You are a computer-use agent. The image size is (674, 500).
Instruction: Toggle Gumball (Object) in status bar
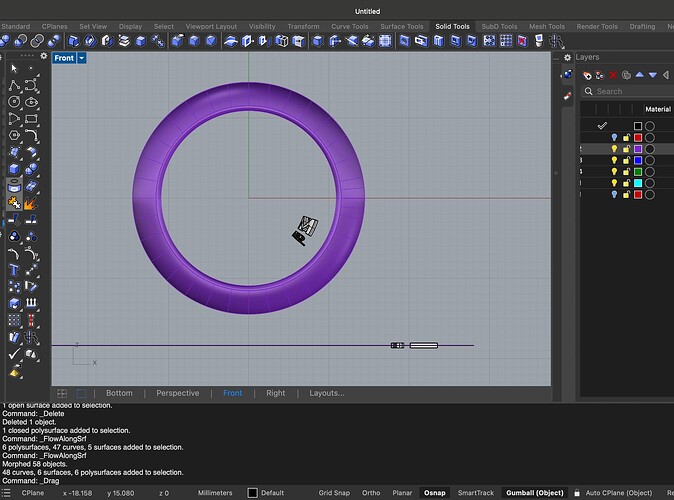click(535, 493)
